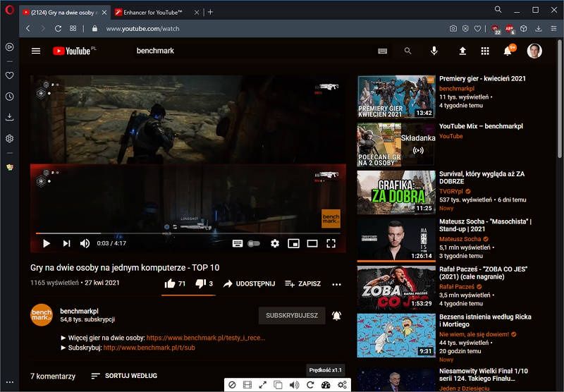The width and height of the screenshot is (564, 392).
Task: Switch to the Enhancer for YouTube tab
Action: click(x=152, y=12)
